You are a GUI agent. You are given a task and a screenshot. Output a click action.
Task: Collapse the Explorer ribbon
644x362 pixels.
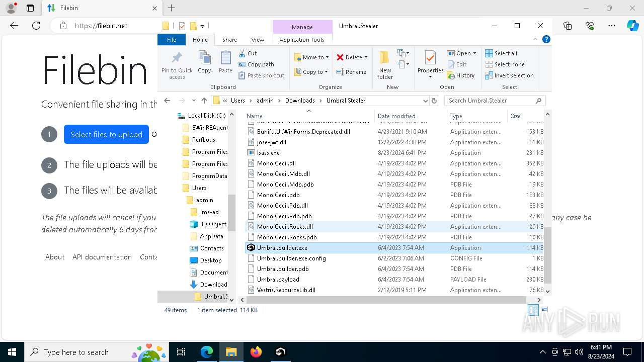[x=535, y=39]
